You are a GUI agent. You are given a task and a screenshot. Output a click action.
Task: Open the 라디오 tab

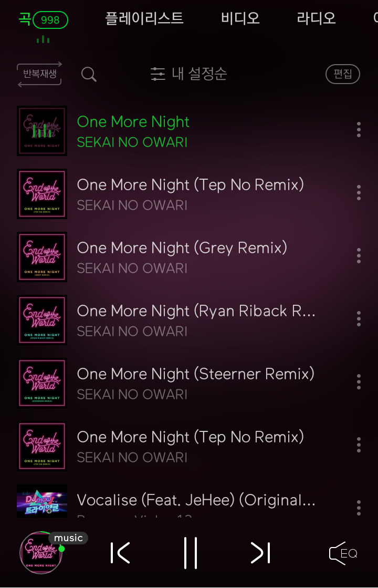coord(316,18)
